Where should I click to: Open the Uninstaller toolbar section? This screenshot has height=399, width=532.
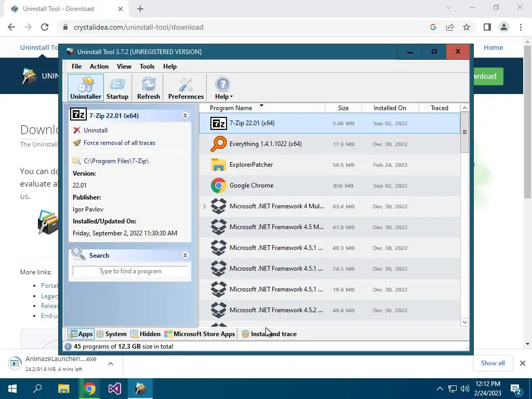click(86, 88)
